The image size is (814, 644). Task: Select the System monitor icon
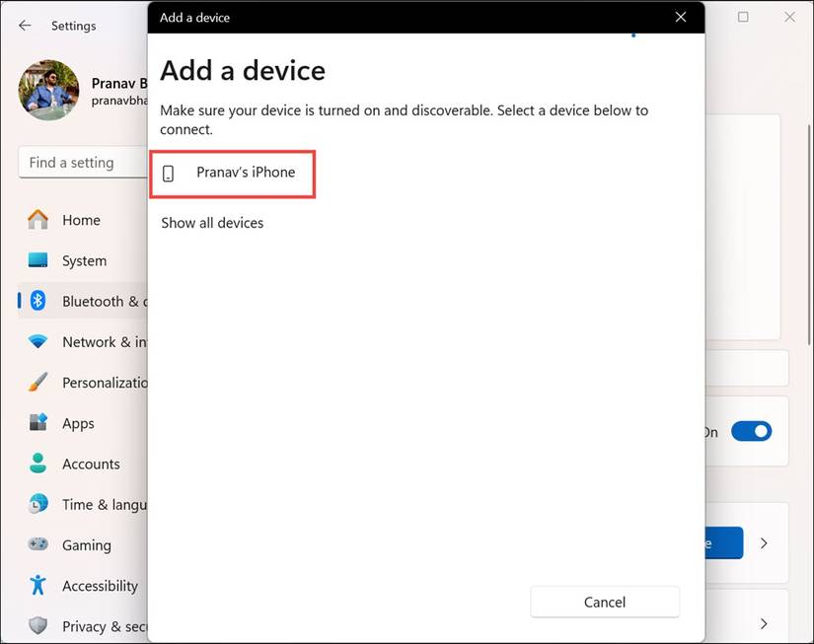[37, 260]
